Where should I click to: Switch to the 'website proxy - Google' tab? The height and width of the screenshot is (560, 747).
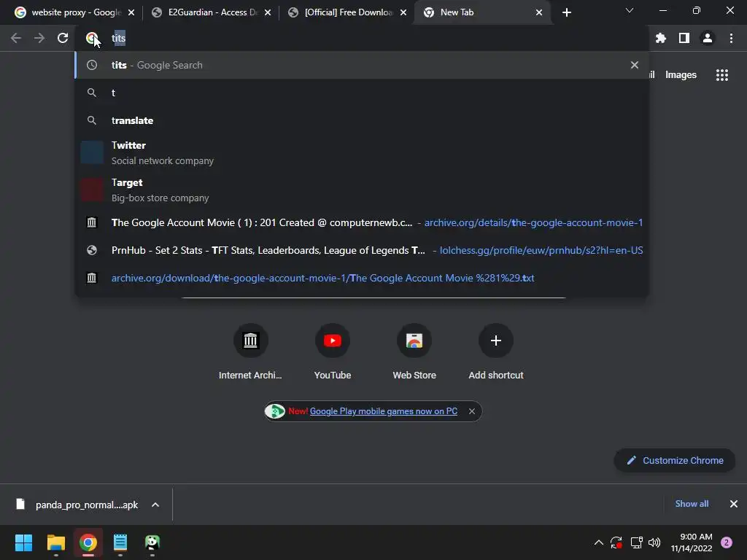tap(74, 12)
